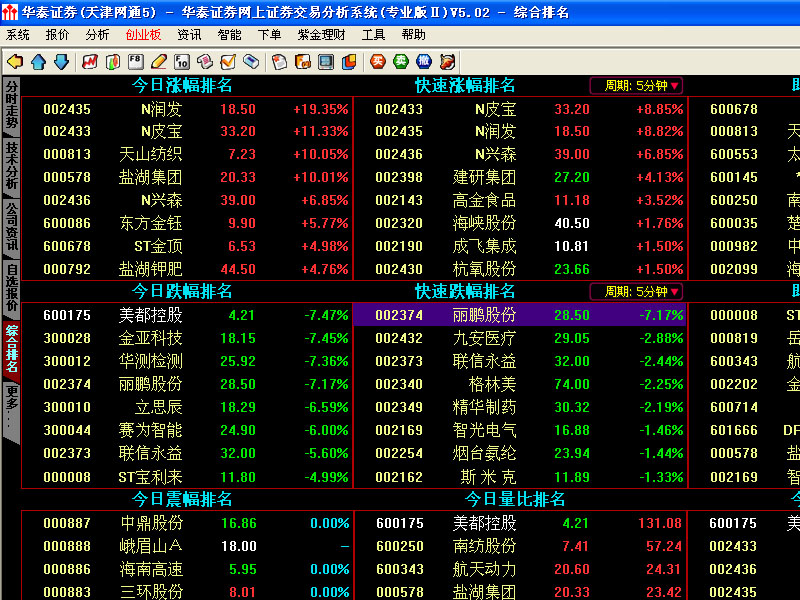The width and height of the screenshot is (800, 600).
Task: Select 盐湖钾肥 row showing 44.50
Action: coord(187,269)
